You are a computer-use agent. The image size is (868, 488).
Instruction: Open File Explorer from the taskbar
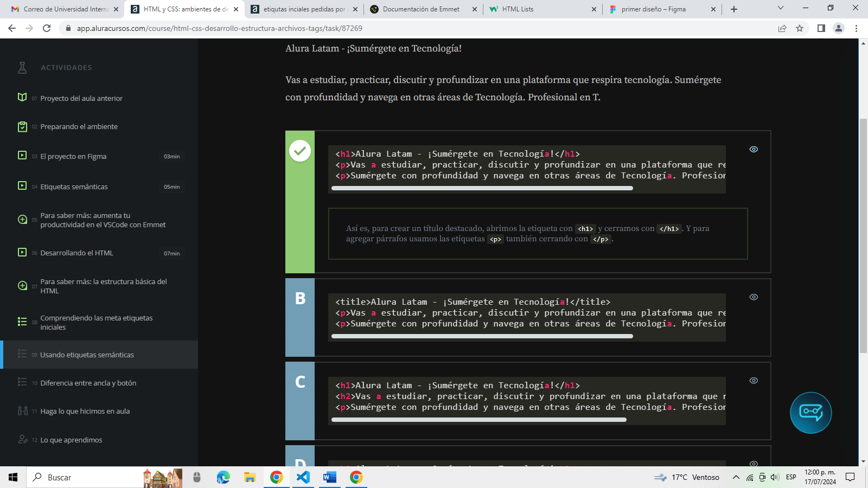coord(250,477)
